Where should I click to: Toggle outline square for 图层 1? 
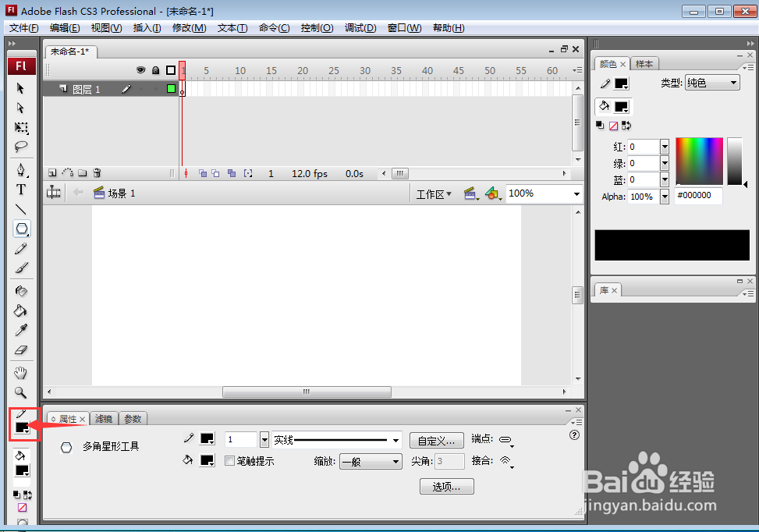171,89
